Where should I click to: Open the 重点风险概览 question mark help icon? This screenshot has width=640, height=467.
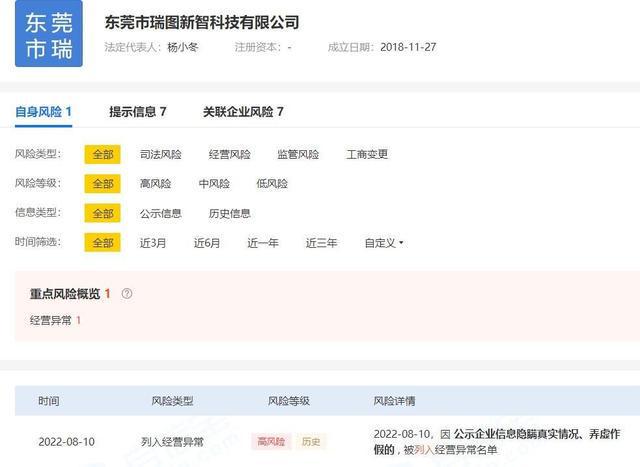tap(127, 294)
